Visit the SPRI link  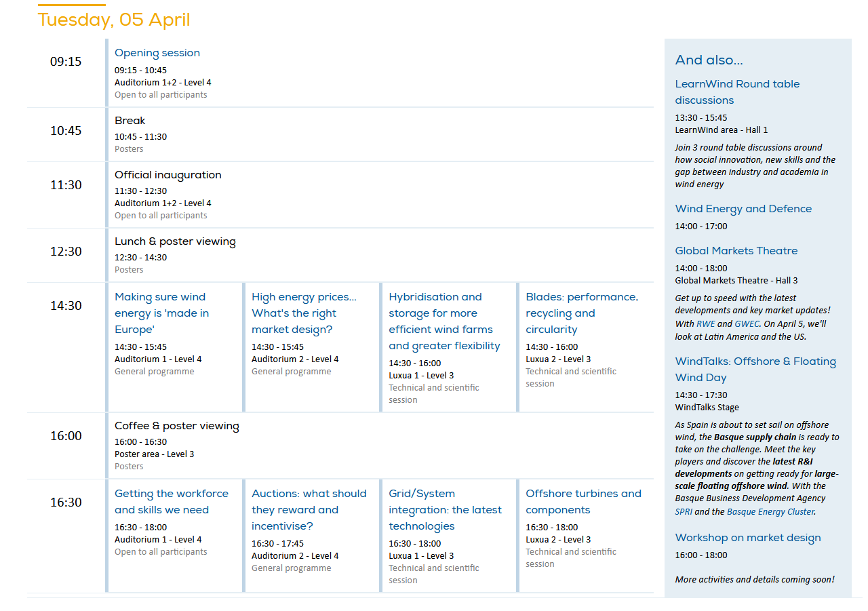pos(684,512)
